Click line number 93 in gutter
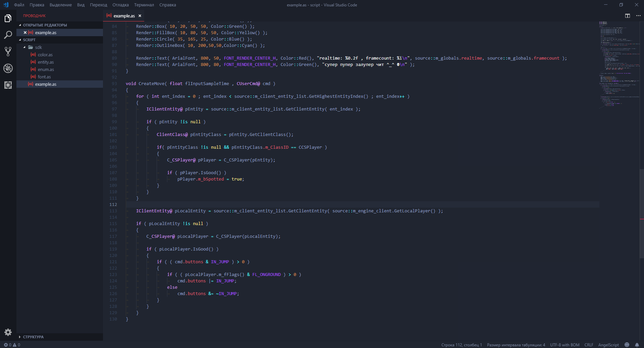 click(x=114, y=83)
